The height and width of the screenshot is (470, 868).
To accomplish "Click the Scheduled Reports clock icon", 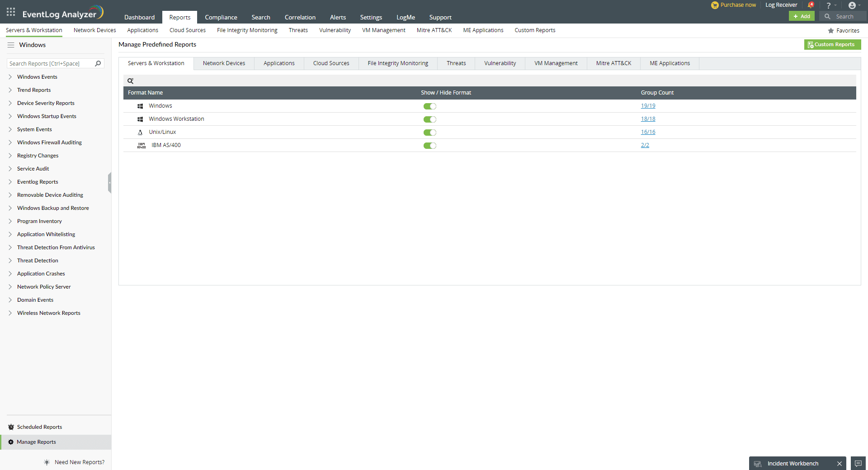I will pyautogui.click(x=11, y=427).
